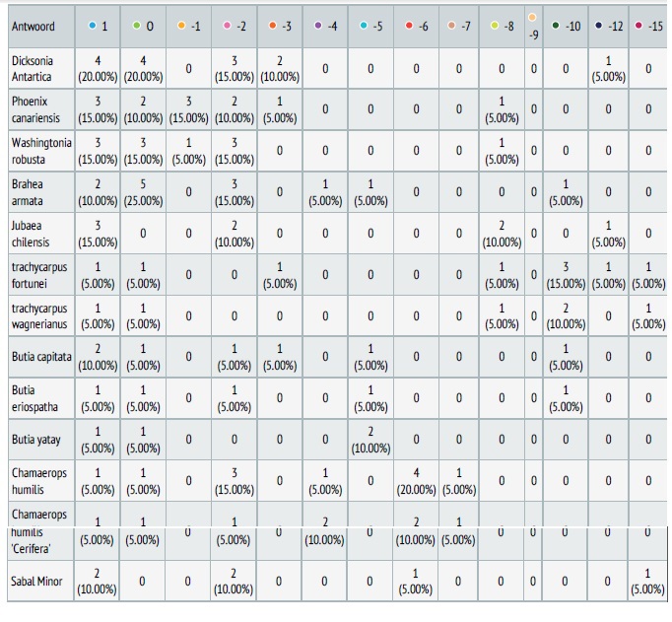This screenshot has height=622, width=672.
Task: Click the orange dot for column -1
Action: 182,26
